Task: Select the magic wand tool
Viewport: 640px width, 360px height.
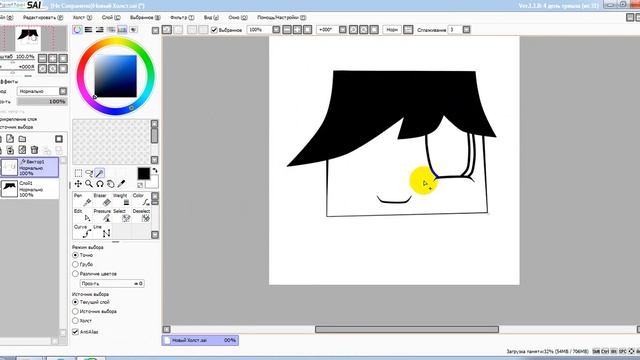Action: (x=100, y=173)
